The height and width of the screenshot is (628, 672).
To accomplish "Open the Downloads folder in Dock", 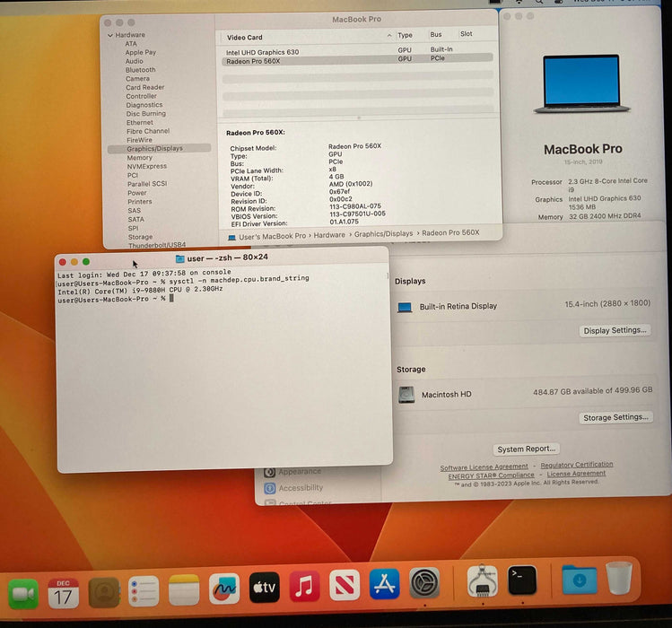I will coord(580,580).
